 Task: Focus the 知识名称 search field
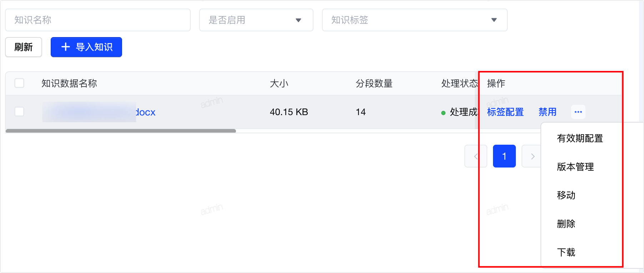click(98, 20)
